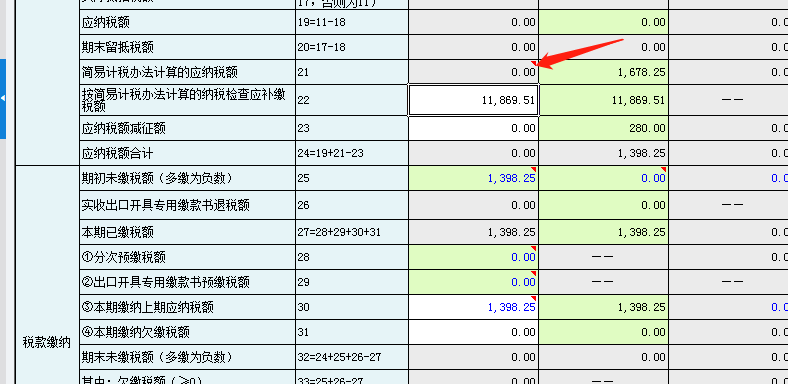Select the 按简易计税办法计算的纳税检查应补缴税额 label
Screen dimensions: 788x384
[183, 100]
